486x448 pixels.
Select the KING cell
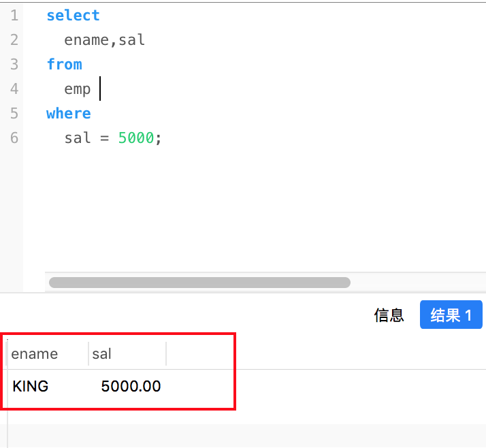coord(31,386)
